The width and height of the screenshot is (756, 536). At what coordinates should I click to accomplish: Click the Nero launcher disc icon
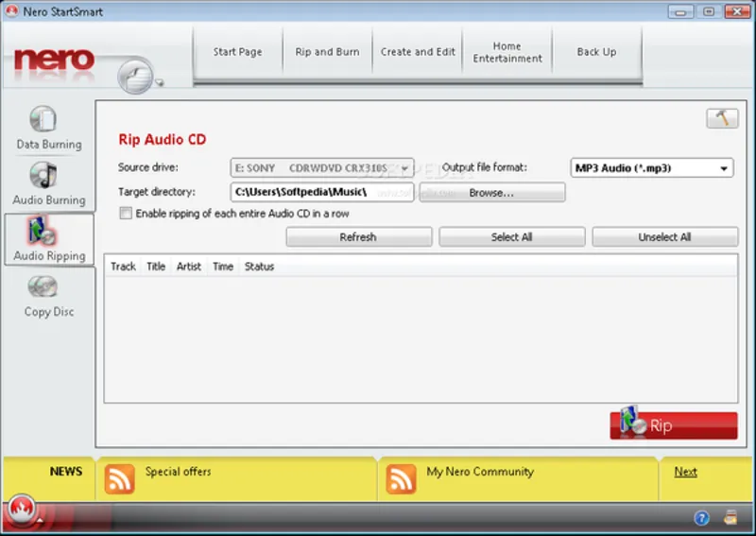coord(135,77)
